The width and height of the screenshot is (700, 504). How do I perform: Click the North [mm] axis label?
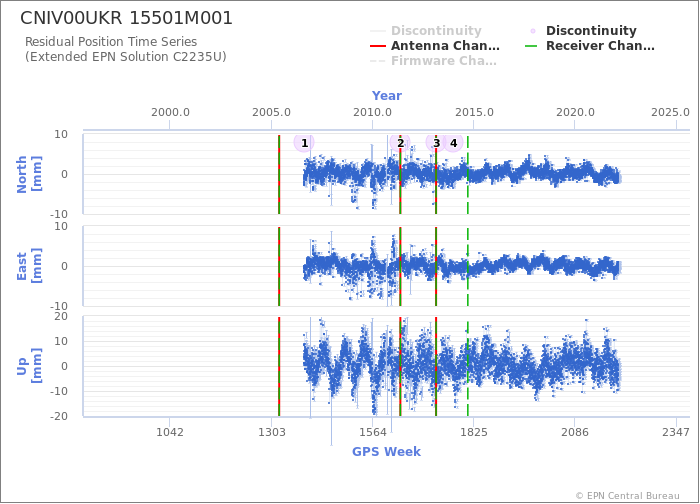[29, 174]
